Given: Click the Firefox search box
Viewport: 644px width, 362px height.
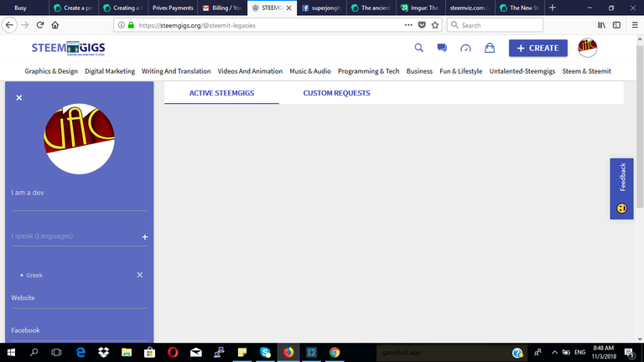Looking at the screenshot, I should 495,25.
